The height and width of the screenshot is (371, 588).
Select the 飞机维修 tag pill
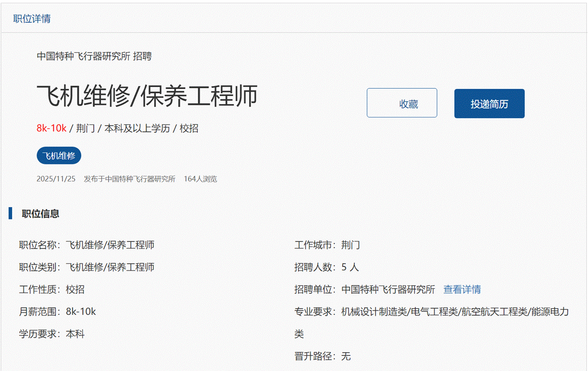[59, 156]
